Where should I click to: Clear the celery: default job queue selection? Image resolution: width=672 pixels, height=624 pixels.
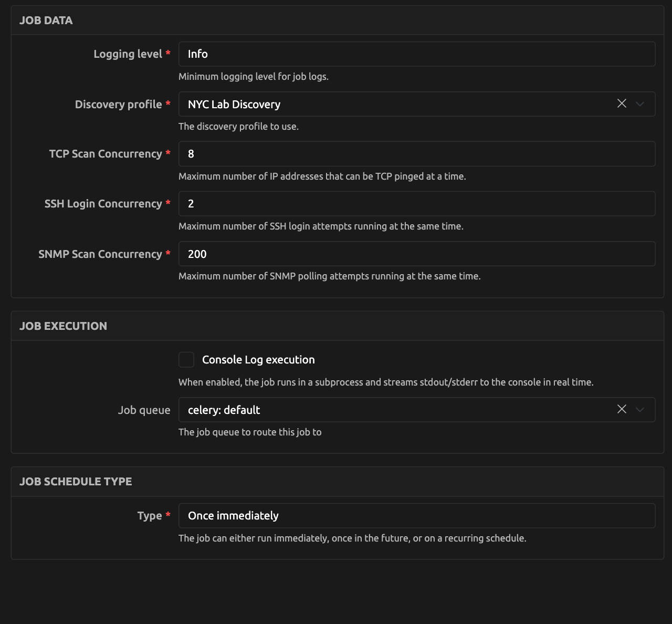tap(622, 409)
